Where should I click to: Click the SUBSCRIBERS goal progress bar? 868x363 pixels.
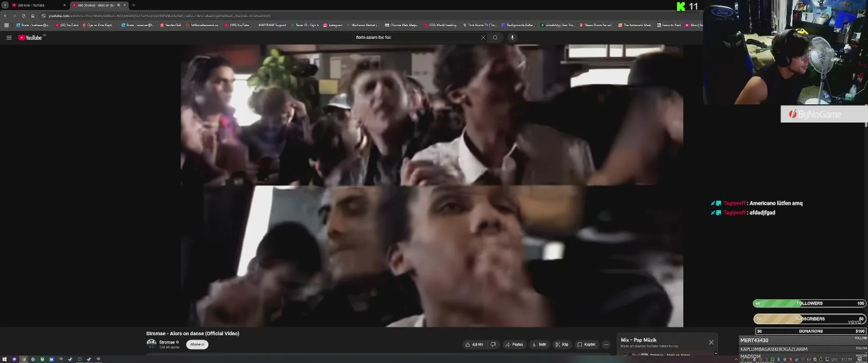coord(809,319)
